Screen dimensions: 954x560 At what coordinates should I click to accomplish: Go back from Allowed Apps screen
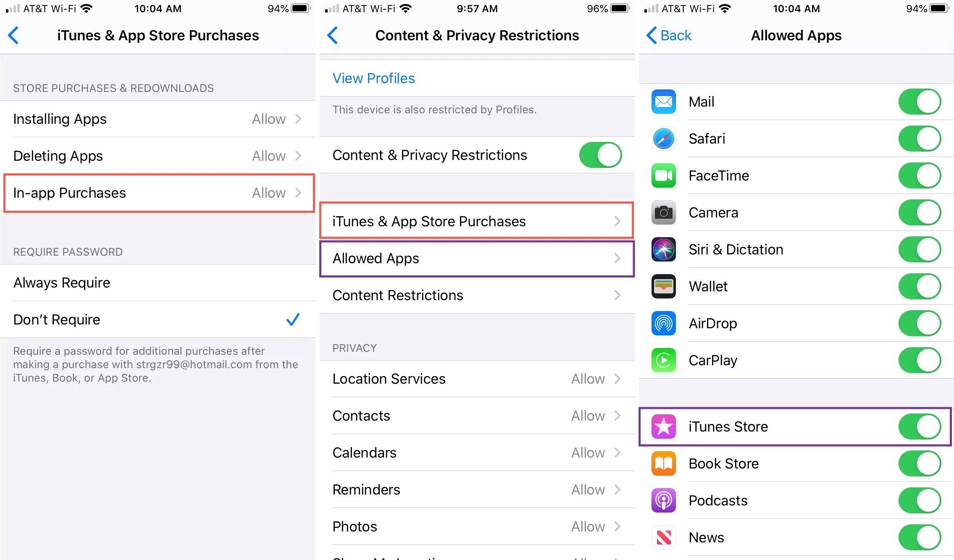pyautogui.click(x=669, y=35)
